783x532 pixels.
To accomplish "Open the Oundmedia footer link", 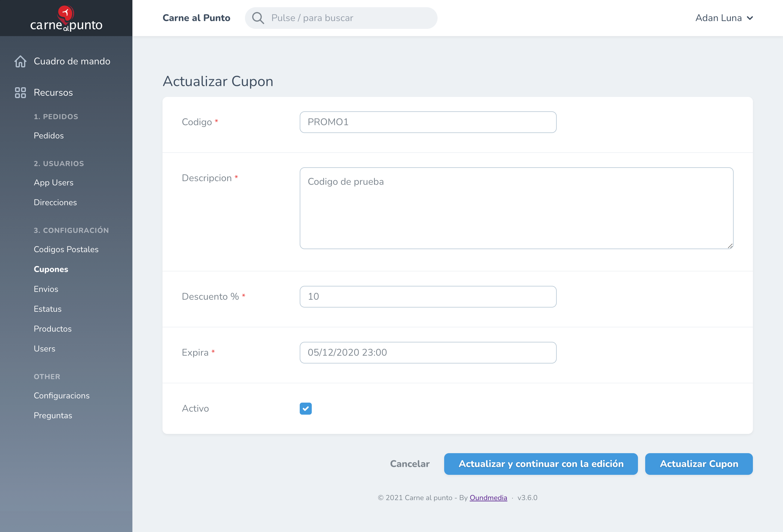I will 488,498.
